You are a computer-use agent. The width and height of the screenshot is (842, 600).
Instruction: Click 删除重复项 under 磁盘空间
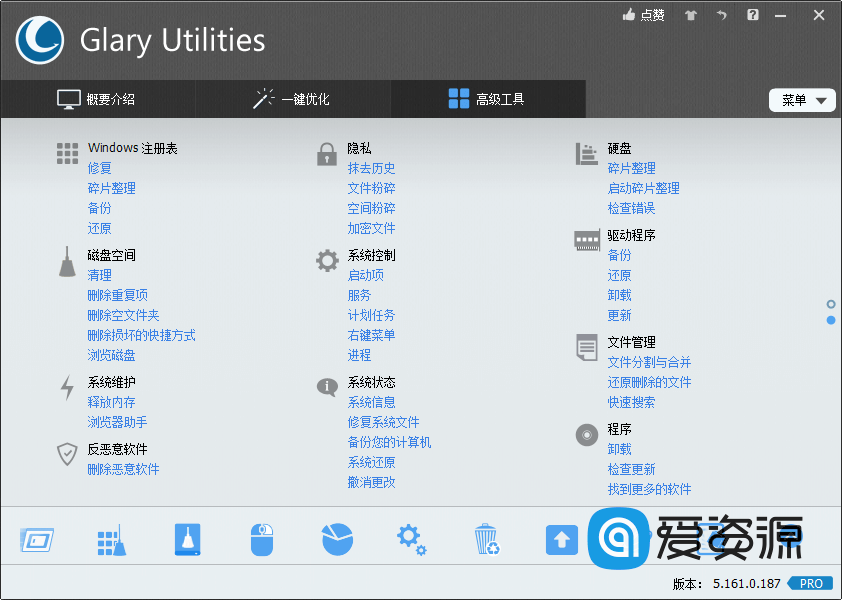(118, 295)
